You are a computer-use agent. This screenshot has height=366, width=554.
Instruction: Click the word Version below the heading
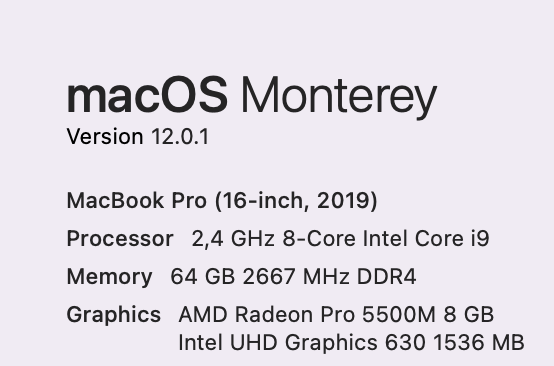105,136
